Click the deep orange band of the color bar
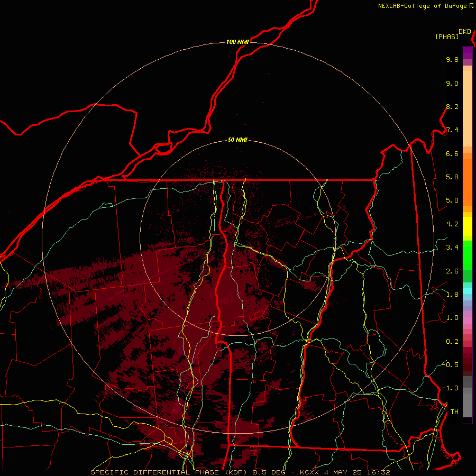 [x=467, y=182]
